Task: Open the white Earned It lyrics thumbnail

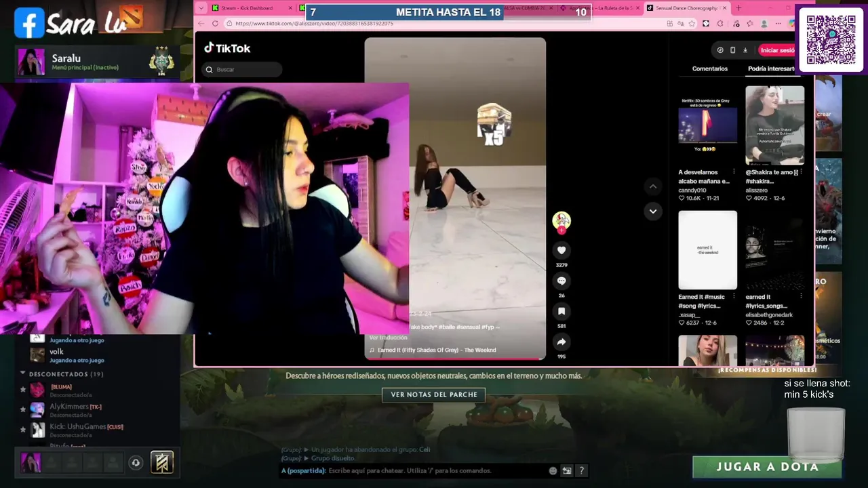Action: [707, 250]
